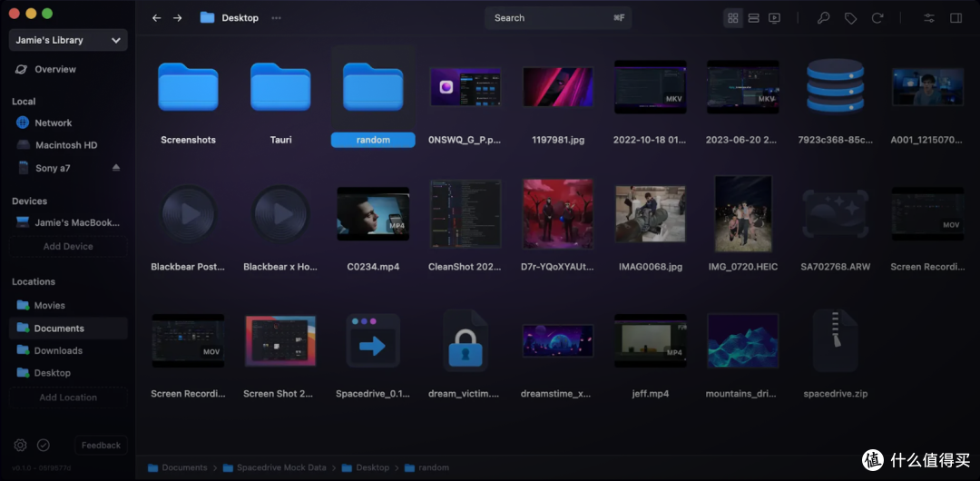
Task: Click the Desktop title in top bar
Action: click(x=240, y=18)
